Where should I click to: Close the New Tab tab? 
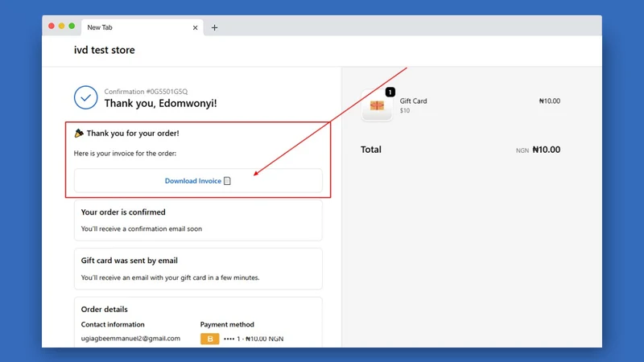click(x=195, y=27)
